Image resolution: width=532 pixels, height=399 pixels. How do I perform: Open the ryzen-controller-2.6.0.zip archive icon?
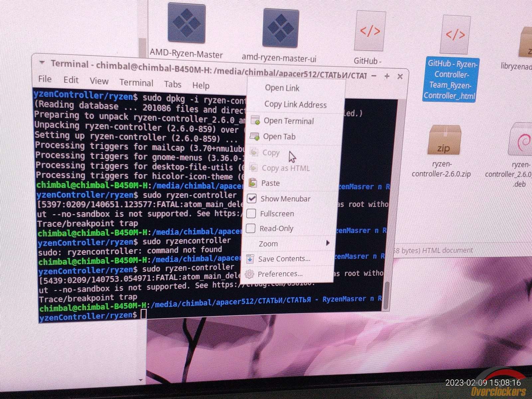(444, 140)
